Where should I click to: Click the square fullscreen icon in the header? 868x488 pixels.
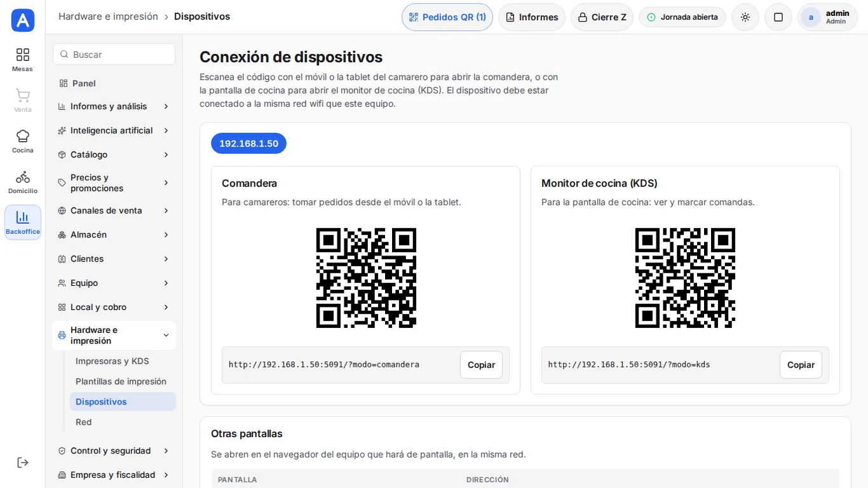pos(778,17)
